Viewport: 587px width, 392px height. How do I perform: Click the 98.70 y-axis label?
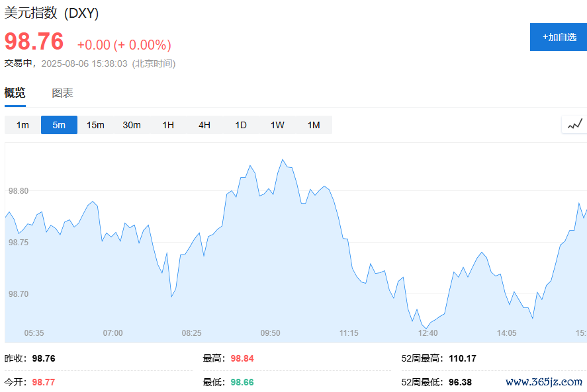tap(19, 294)
